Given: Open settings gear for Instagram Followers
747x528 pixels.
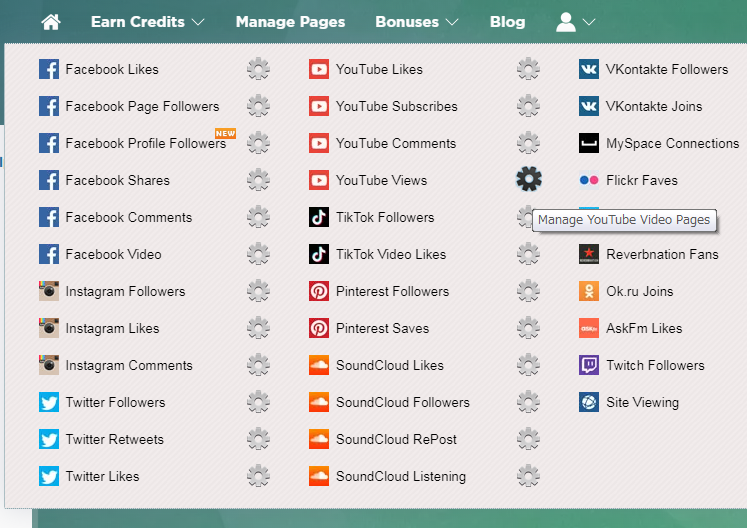Looking at the screenshot, I should 258,291.
